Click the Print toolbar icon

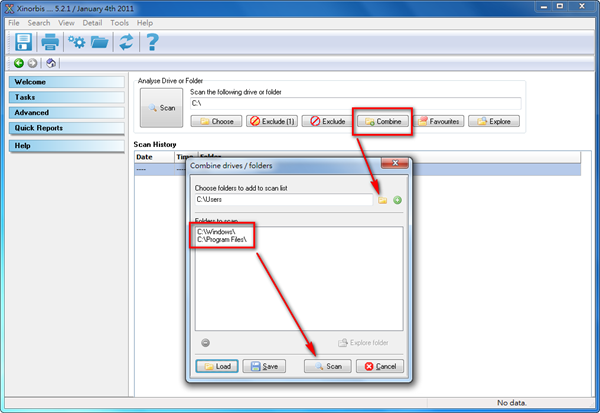pos(50,42)
